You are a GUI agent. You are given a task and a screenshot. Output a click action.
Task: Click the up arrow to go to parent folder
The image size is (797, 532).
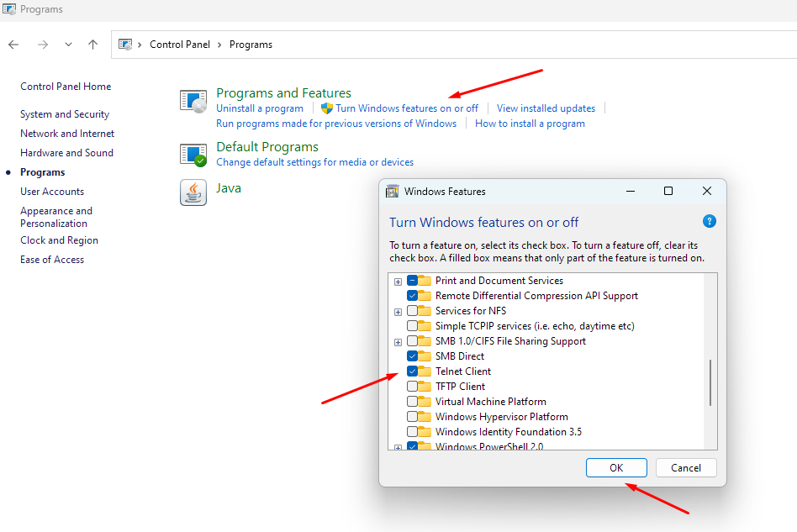tap(92, 44)
